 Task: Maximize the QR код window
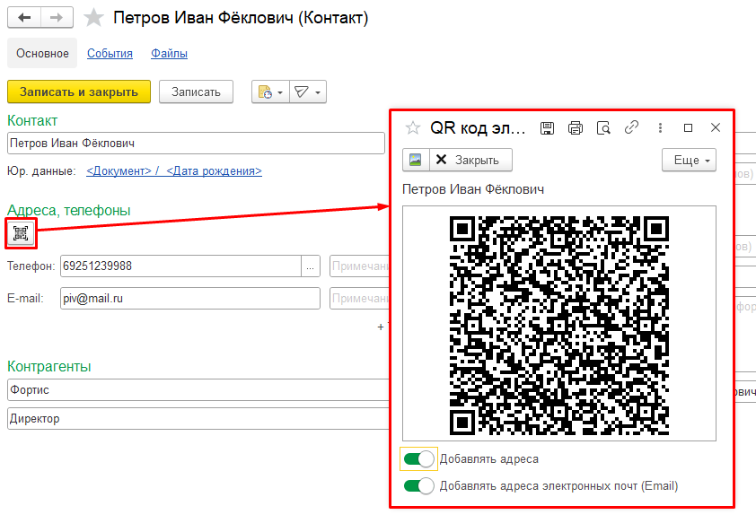click(688, 127)
